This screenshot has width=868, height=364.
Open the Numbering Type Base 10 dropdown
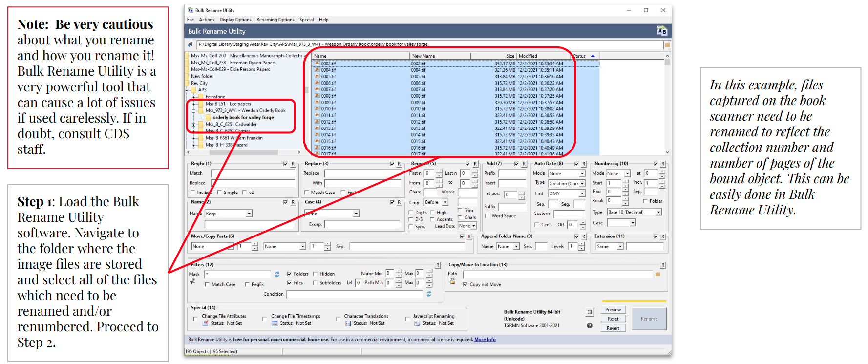coord(658,212)
